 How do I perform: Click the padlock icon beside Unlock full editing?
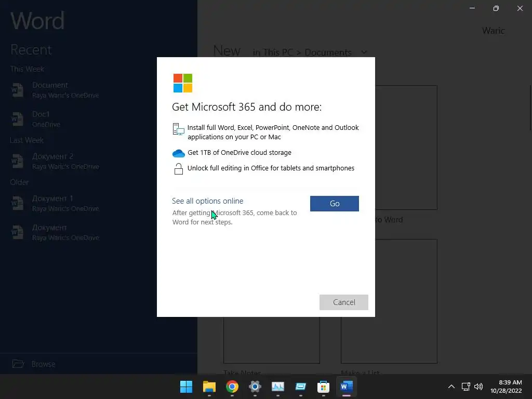179,169
